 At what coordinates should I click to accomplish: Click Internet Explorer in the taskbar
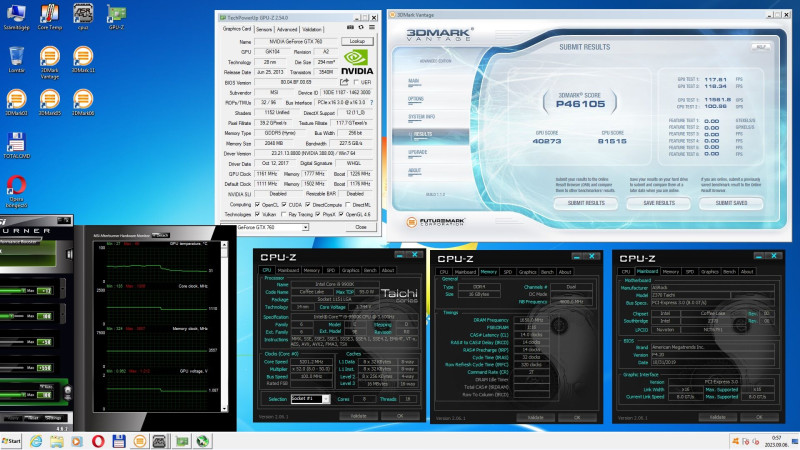pos(36,441)
